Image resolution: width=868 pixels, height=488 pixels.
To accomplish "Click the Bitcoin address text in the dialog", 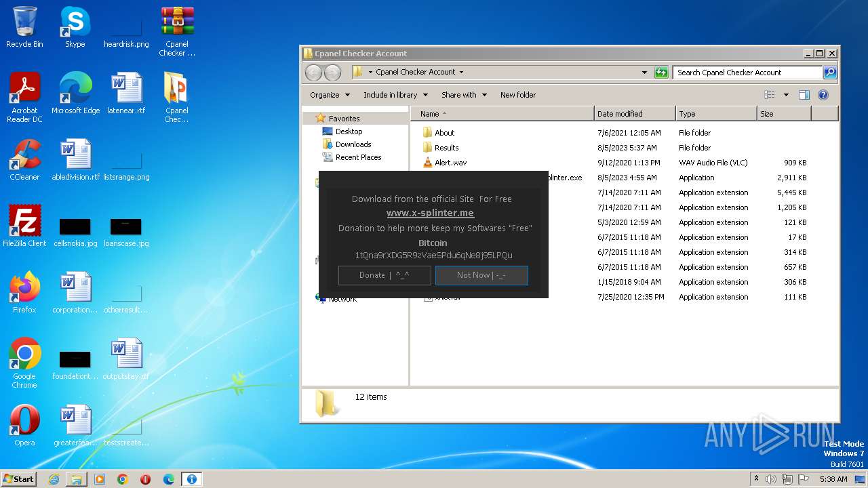I will pos(434,256).
